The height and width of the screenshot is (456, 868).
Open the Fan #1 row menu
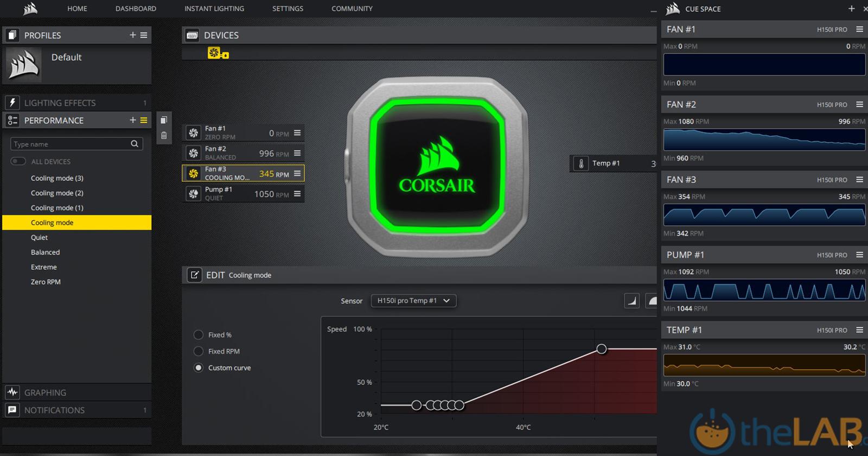297,132
